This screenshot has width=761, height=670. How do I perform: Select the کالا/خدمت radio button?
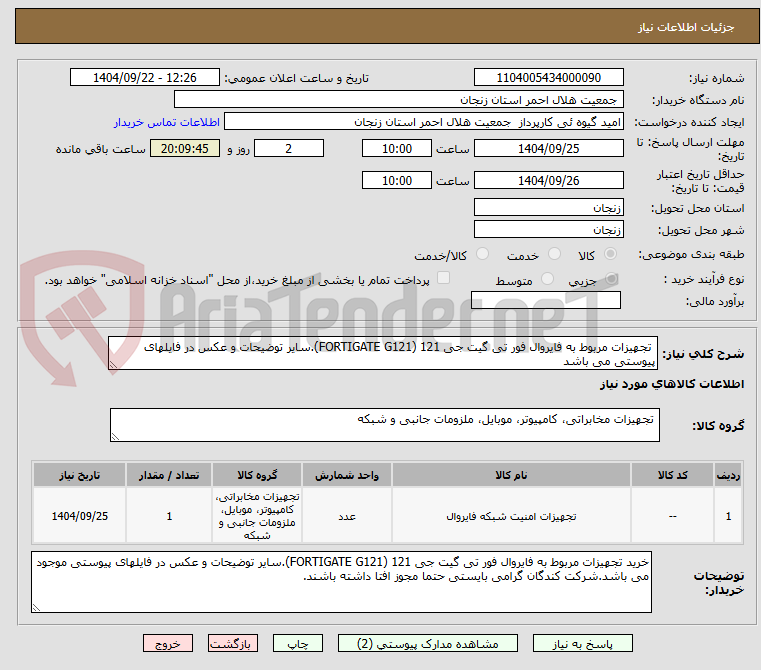(x=482, y=254)
